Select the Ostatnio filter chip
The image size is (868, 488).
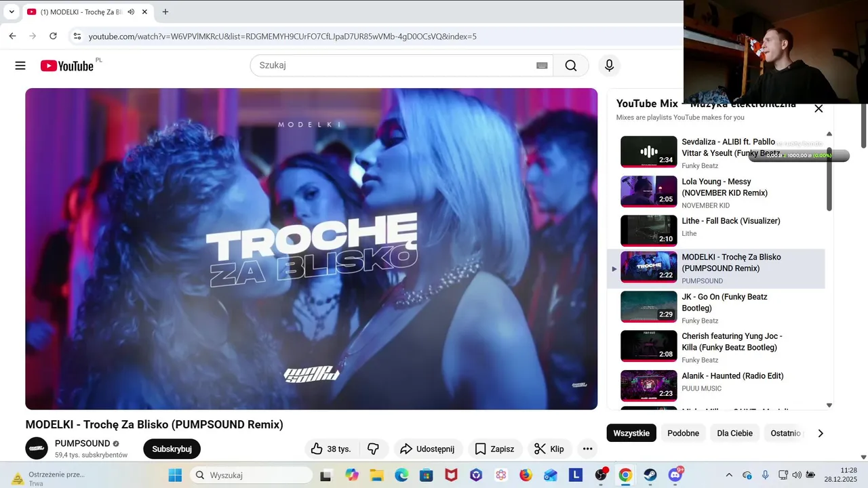[785, 433]
